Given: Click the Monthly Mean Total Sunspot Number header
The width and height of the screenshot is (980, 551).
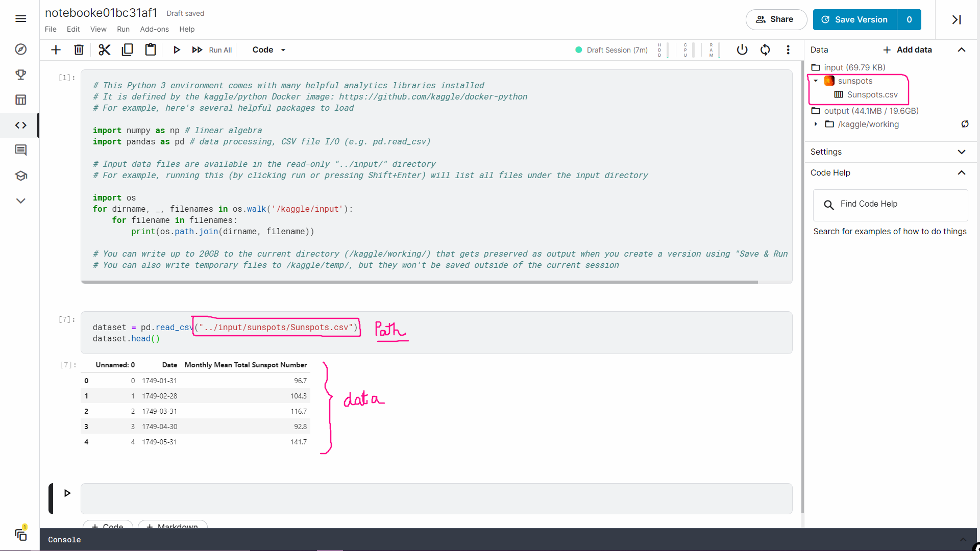Looking at the screenshot, I should (x=246, y=365).
